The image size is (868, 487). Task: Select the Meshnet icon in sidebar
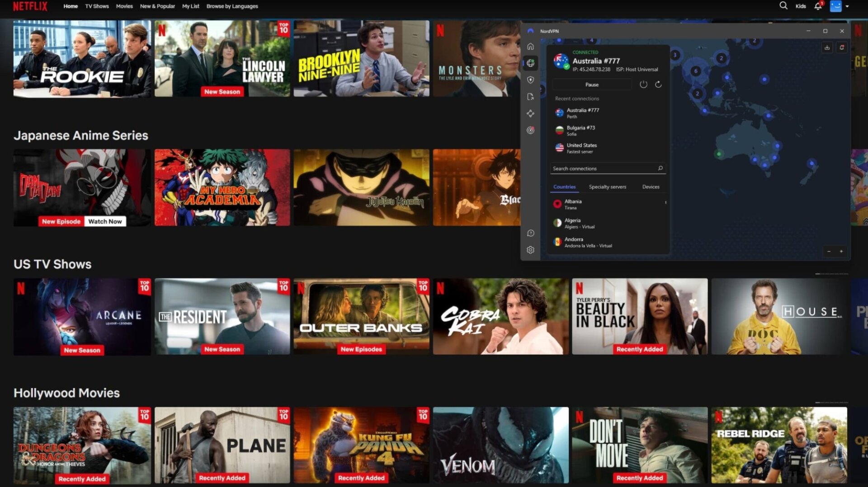pos(531,114)
